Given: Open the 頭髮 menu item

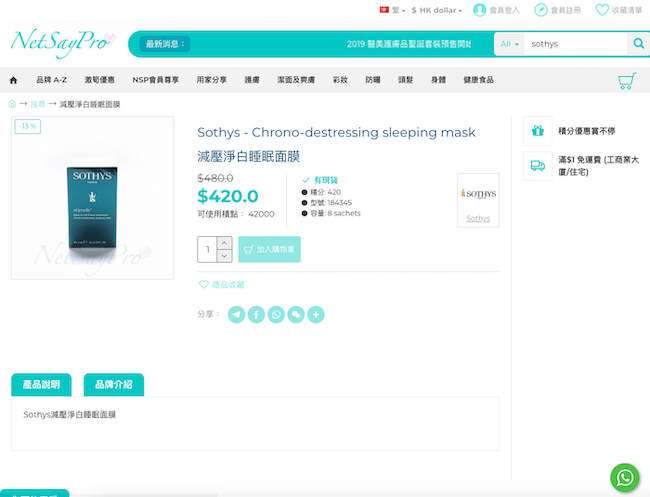Looking at the screenshot, I should point(405,80).
